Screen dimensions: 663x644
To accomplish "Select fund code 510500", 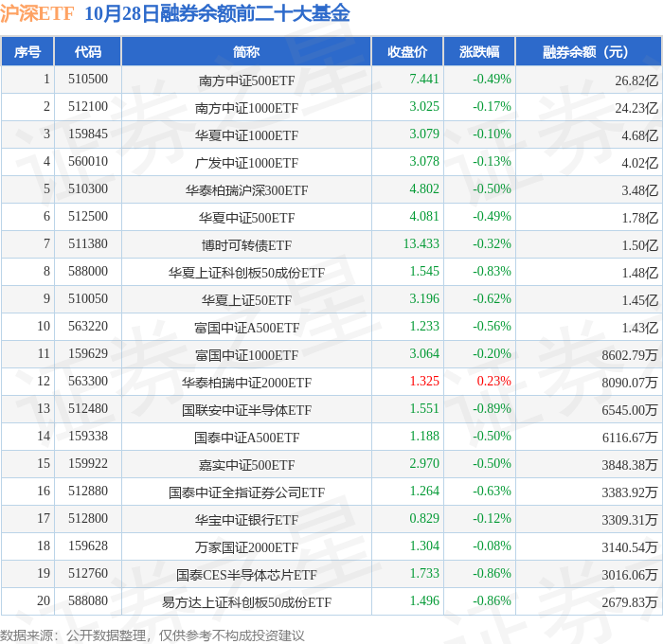I will pyautogui.click(x=88, y=79).
